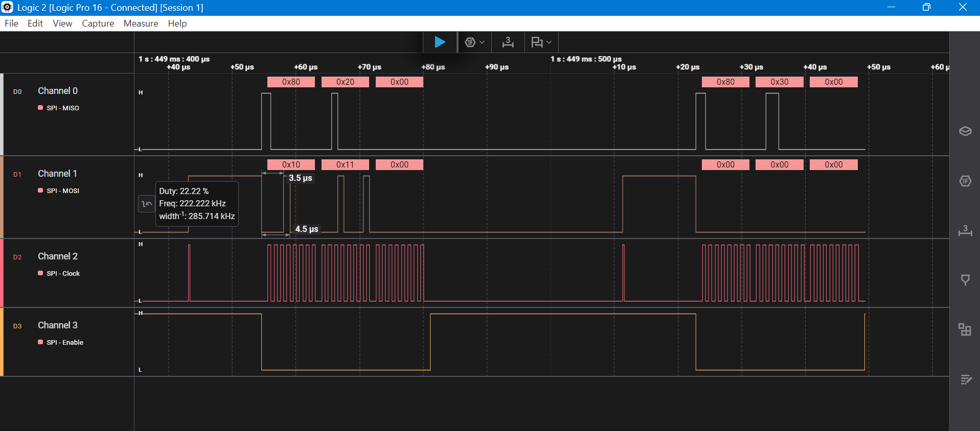Restore down the Logic 2 window
This screenshot has height=431, width=980.
pyautogui.click(x=926, y=7)
